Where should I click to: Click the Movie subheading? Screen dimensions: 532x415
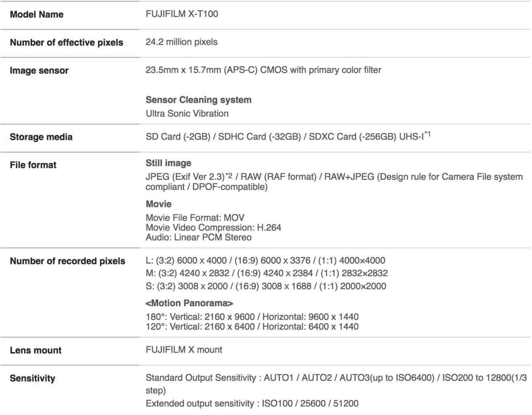tap(159, 204)
